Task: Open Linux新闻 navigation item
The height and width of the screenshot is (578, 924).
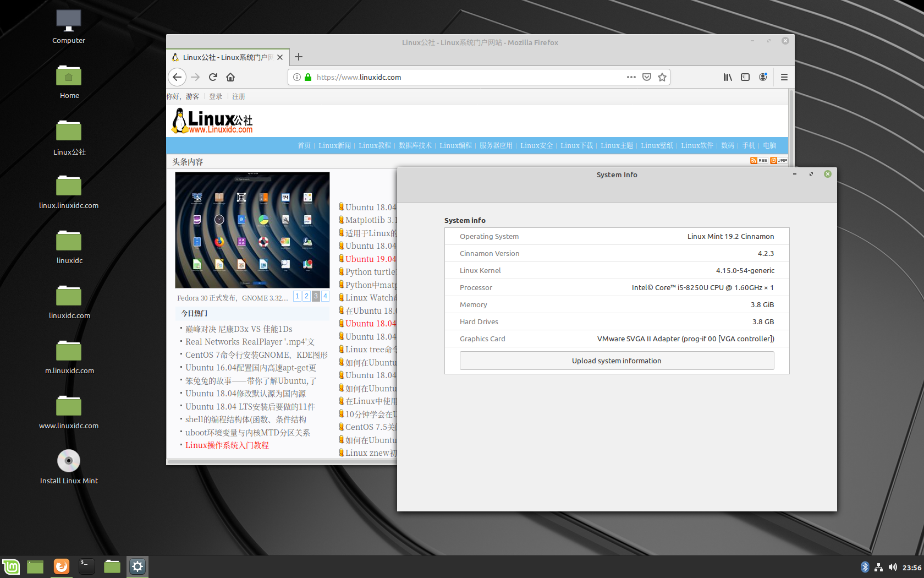Action: 334,145
